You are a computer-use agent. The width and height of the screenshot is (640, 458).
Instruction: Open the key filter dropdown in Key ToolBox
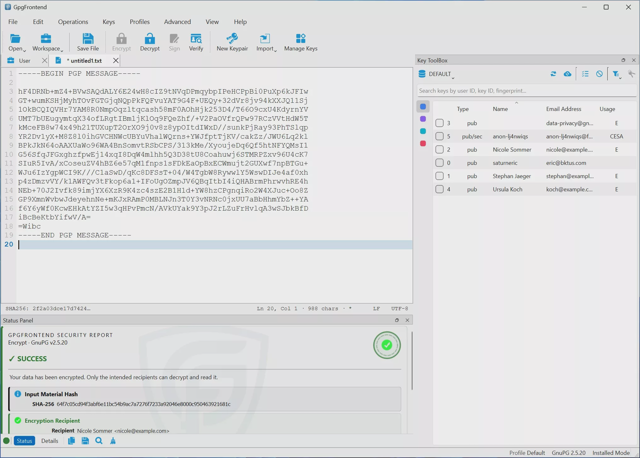click(x=616, y=74)
